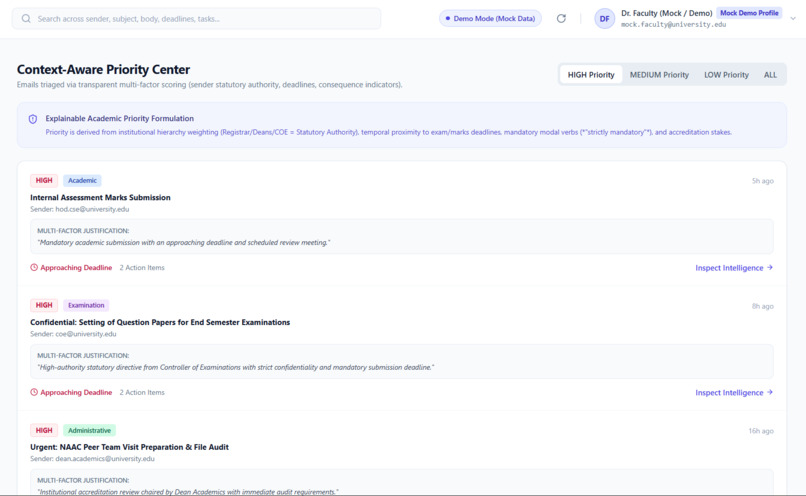Viewport: 806px width, 496px height.
Task: Click clock icon on Internal Assessment email
Action: 34,267
